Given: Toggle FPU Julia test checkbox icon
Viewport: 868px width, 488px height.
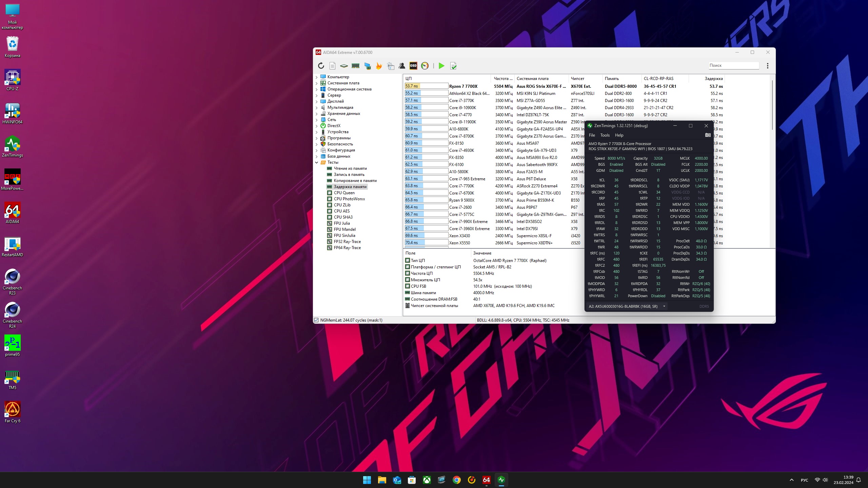Looking at the screenshot, I should click(x=329, y=223).
